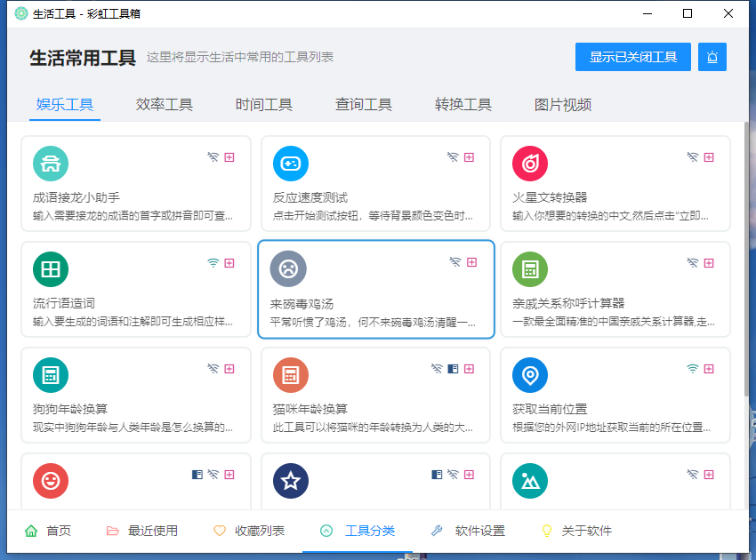Go to 首页 in bottom navigation

click(48, 531)
